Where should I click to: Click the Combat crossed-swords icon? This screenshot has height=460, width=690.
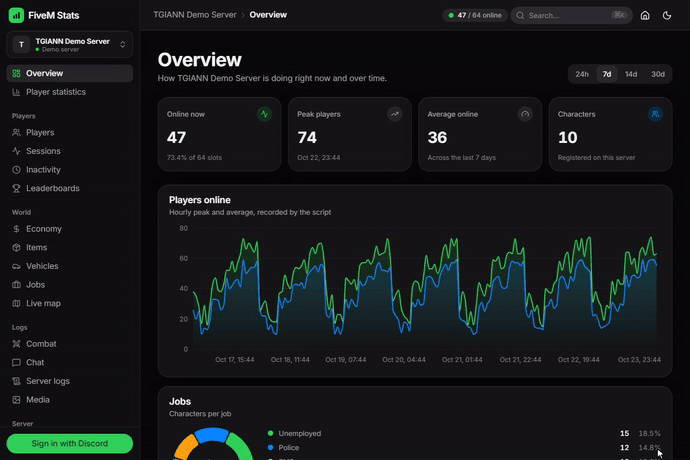pos(16,344)
